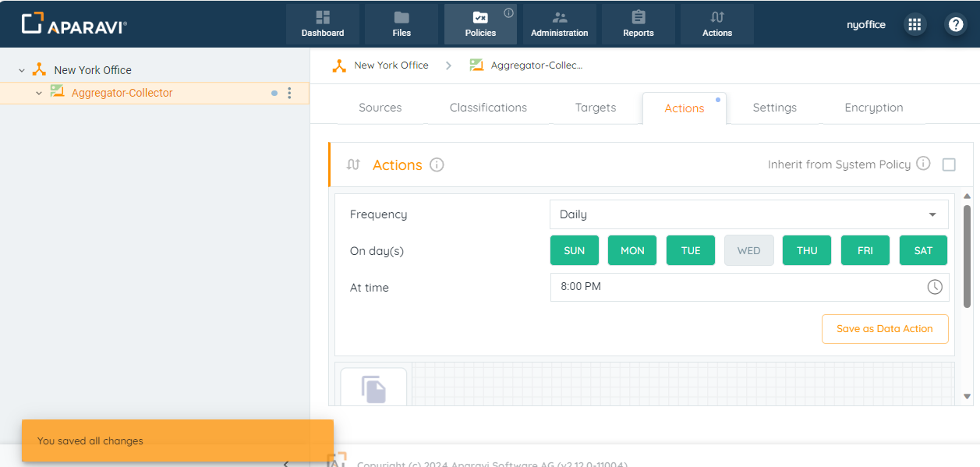The width and height of the screenshot is (980, 467).
Task: Deselect the SUN day button
Action: coord(574,250)
